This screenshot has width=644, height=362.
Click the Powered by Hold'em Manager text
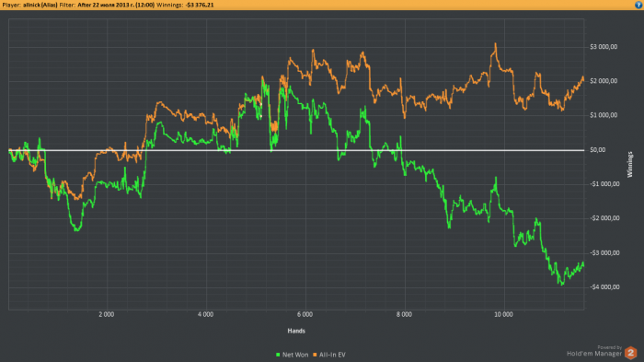(x=594, y=351)
